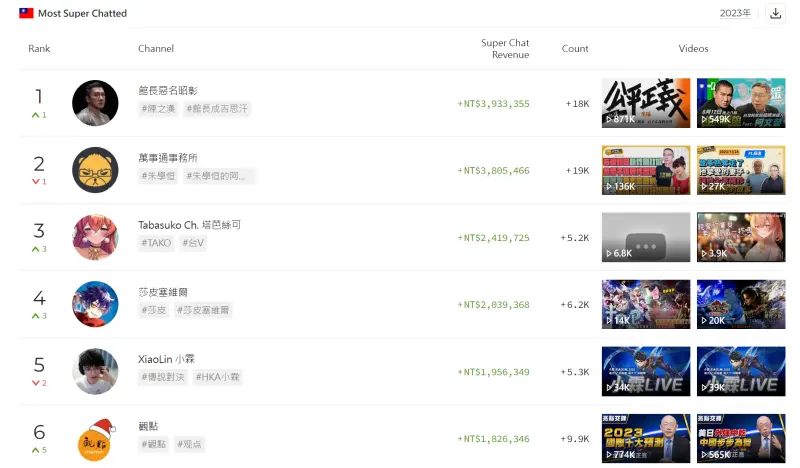Open the orange bear avatar for rank 2
The image size is (800, 468).
coord(95,170)
